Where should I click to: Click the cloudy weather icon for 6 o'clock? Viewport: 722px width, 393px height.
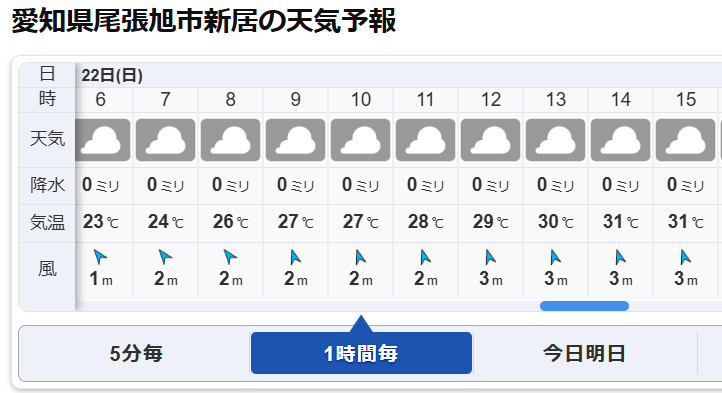point(102,140)
